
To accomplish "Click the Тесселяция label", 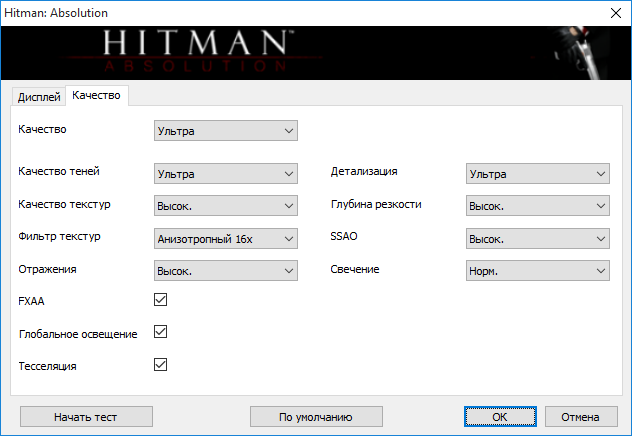I will (48, 366).
